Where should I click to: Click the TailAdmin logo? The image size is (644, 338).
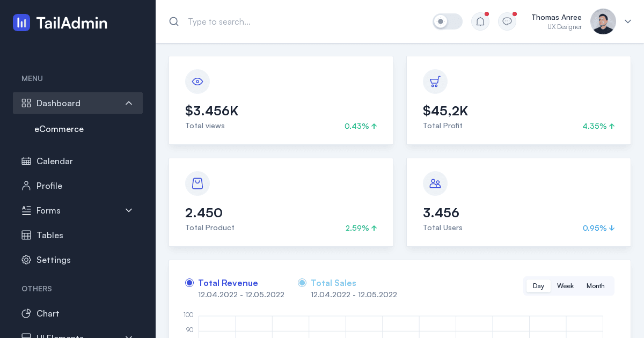(60, 23)
